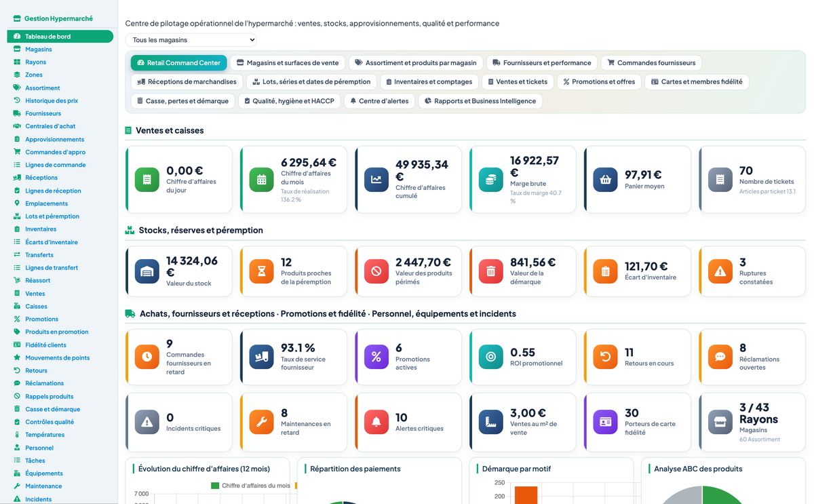This screenshot has width=814, height=504.
Task: Open Ventes in the sidebar
Action: point(60,294)
